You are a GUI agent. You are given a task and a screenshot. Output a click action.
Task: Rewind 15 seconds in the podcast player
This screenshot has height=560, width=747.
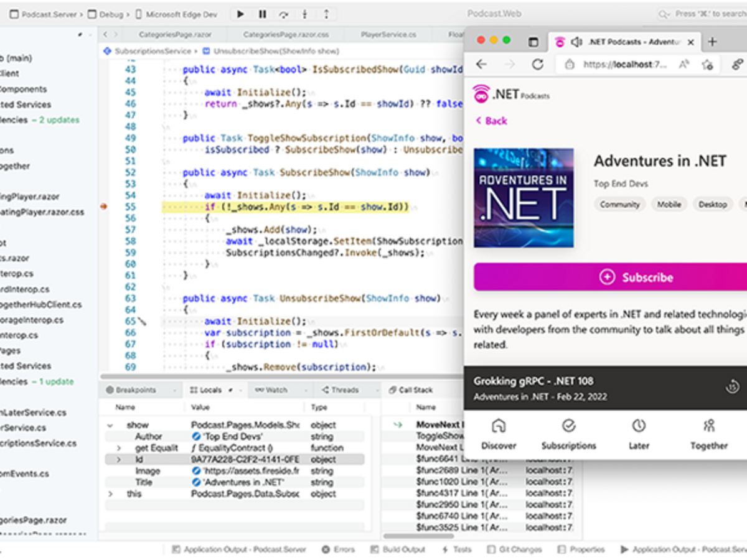(x=732, y=386)
